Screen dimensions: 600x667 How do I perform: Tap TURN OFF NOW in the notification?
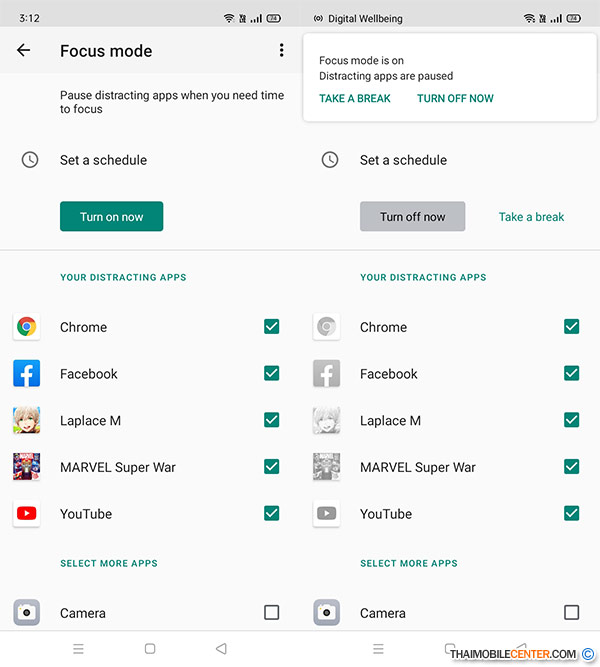click(x=455, y=99)
